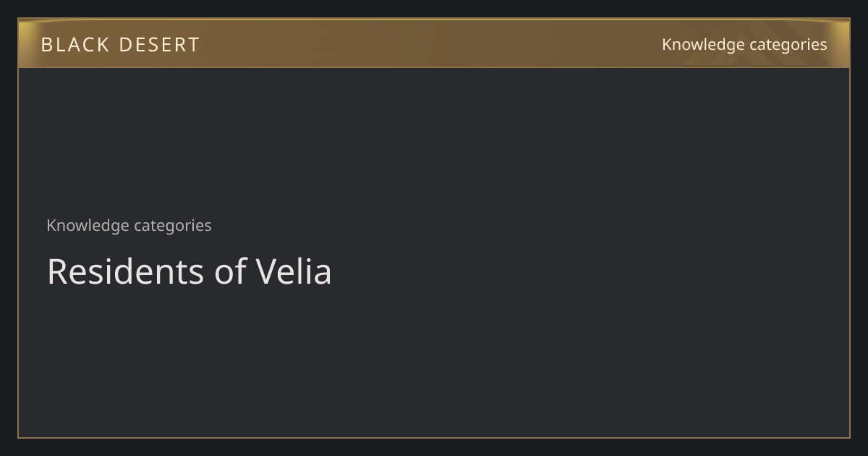Click the word Velia in the title
The height and width of the screenshot is (456, 868).
tap(294, 271)
